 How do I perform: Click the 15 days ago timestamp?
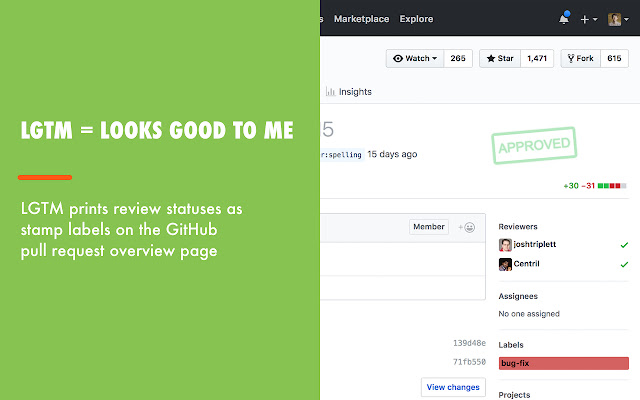tap(392, 154)
